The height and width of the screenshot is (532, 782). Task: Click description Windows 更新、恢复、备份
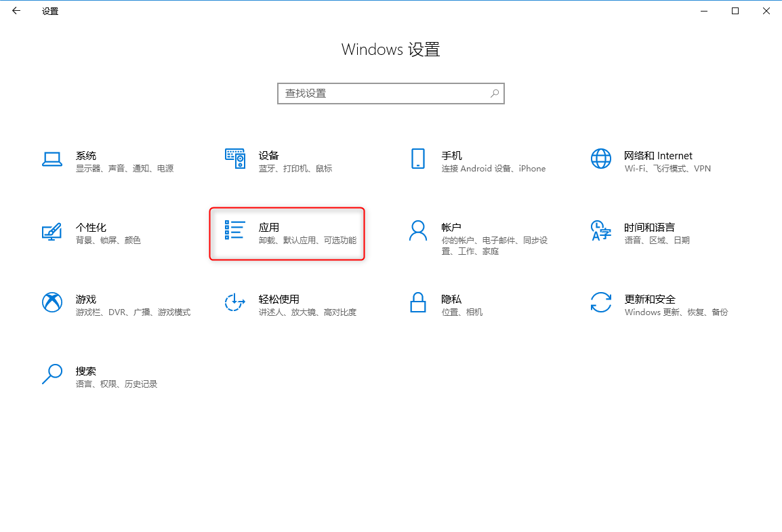676,312
